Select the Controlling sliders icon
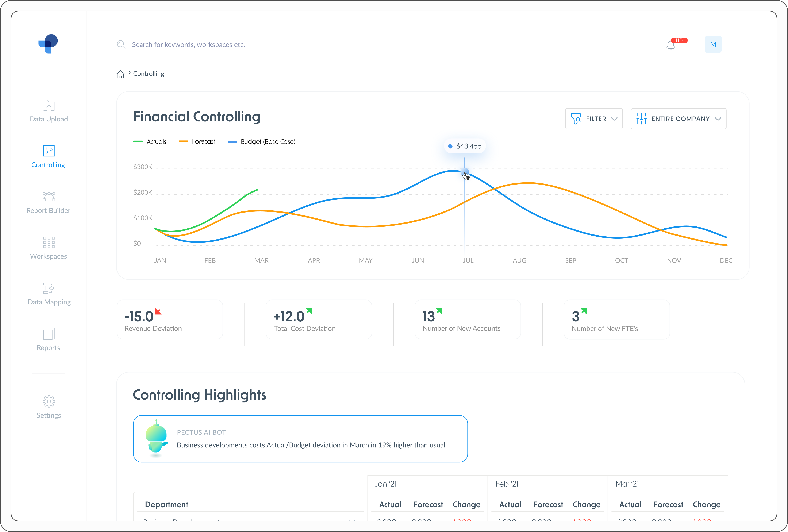This screenshot has height=532, width=788. click(x=49, y=151)
